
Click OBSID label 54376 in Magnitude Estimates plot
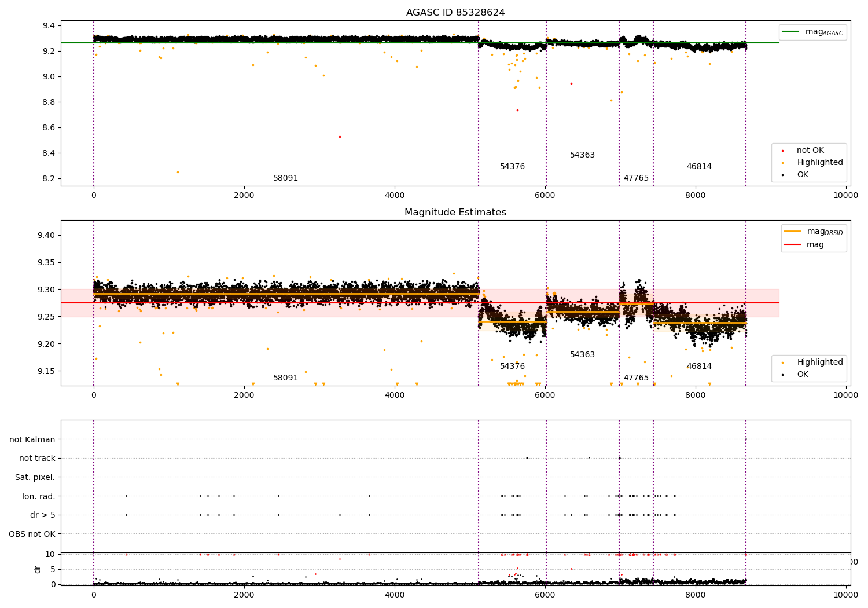point(513,367)
